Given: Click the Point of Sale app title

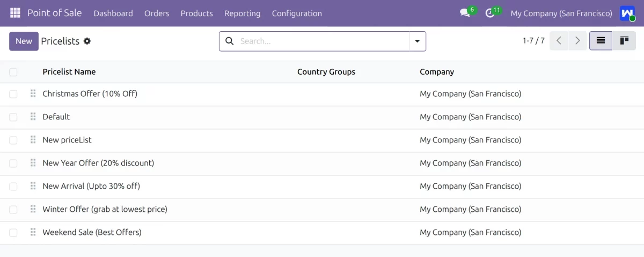Looking at the screenshot, I should [x=55, y=13].
